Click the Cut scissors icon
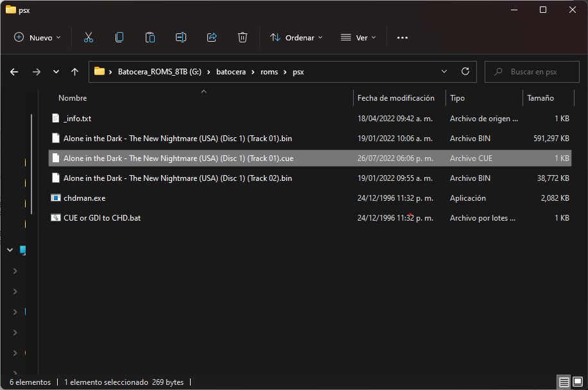This screenshot has height=390, width=588. click(x=89, y=37)
